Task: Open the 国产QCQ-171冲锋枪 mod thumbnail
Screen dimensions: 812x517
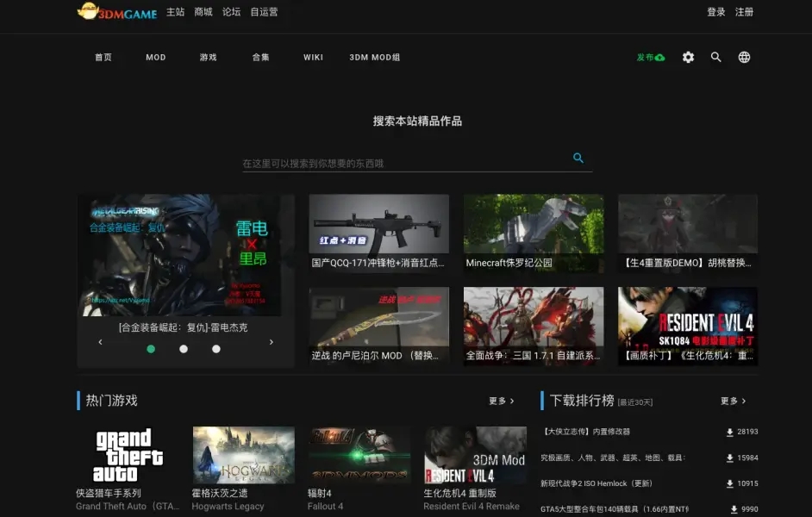Action: pos(379,234)
